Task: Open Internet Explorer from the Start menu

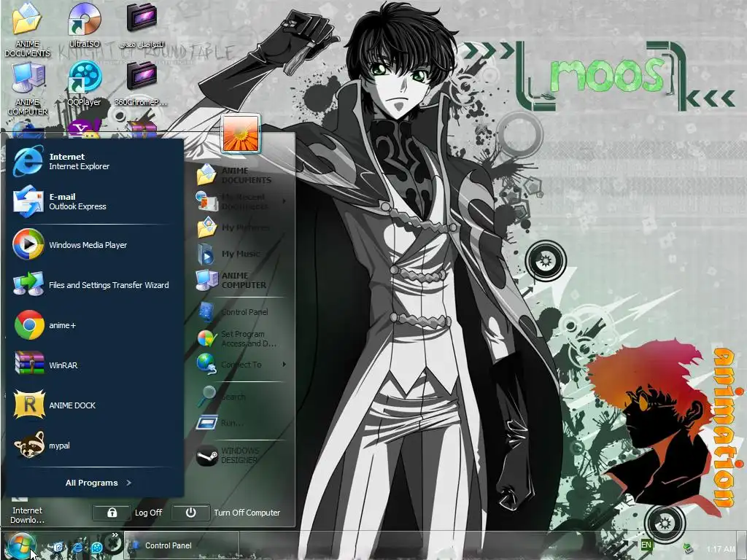Action: pos(94,161)
